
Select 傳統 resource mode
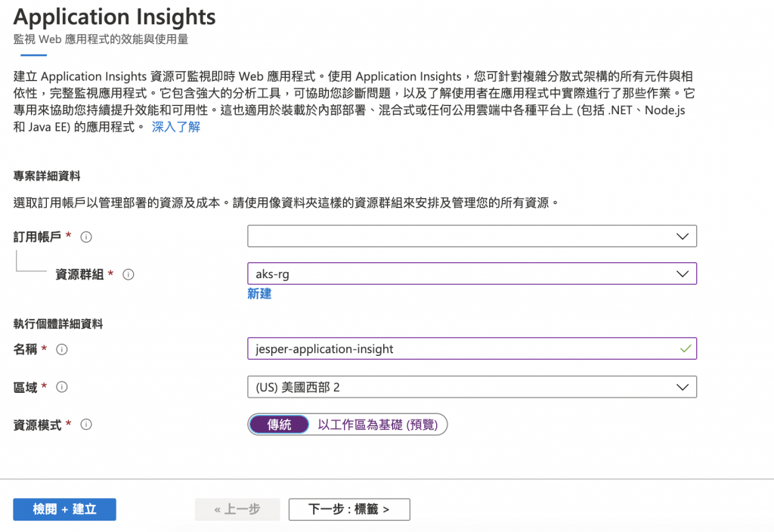point(279,425)
